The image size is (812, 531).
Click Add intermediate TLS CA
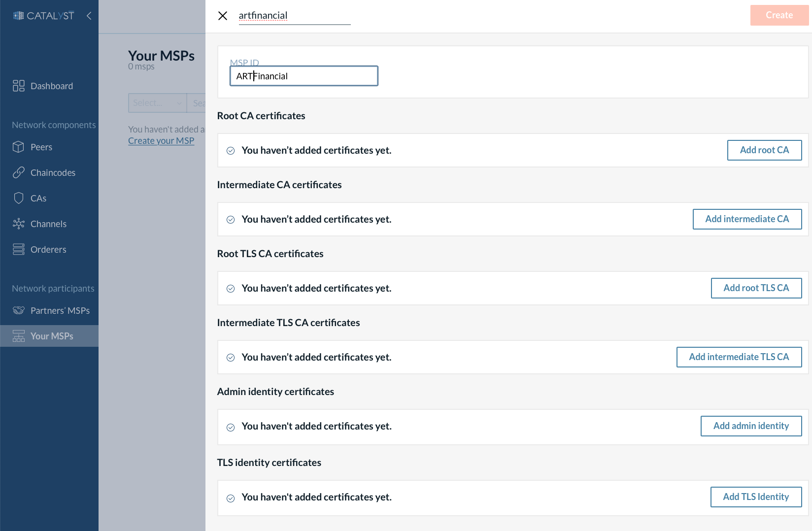tap(739, 357)
